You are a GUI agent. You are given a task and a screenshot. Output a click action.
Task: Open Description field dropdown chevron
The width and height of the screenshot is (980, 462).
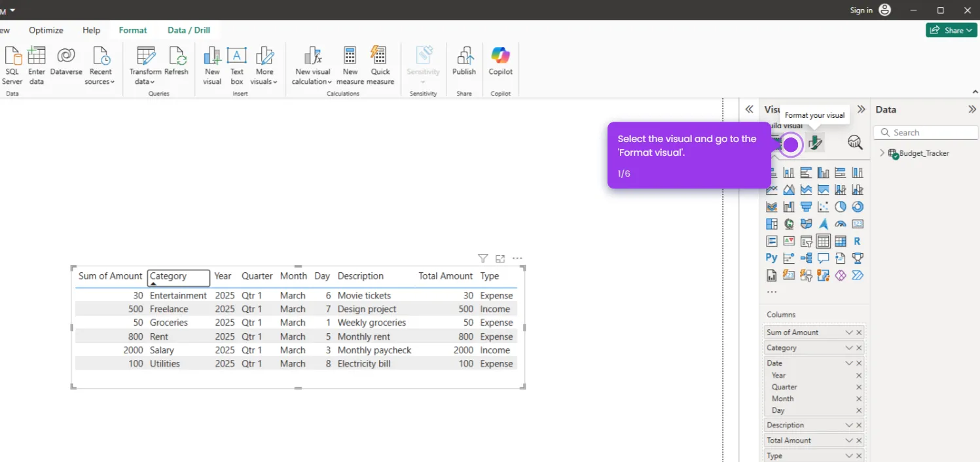point(849,425)
